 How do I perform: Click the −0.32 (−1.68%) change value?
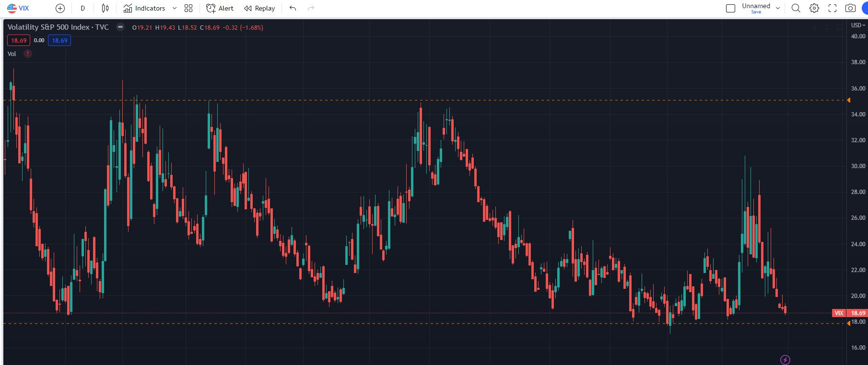[243, 28]
